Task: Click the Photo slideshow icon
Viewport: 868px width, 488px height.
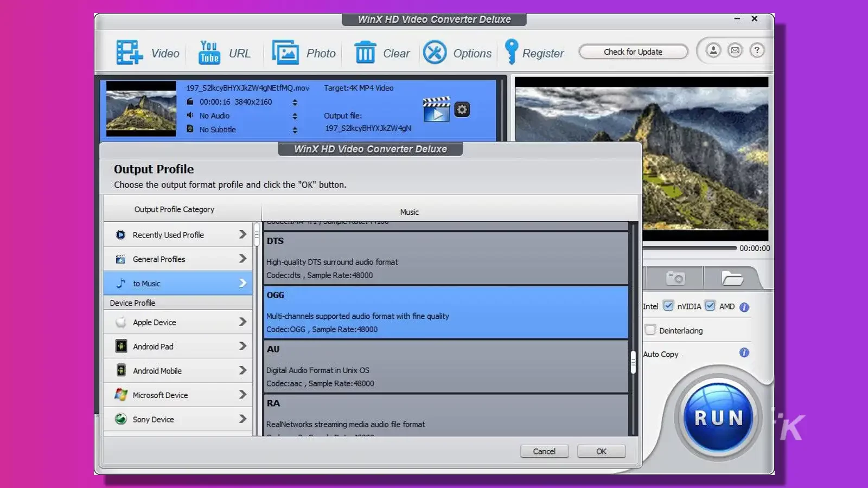Action: point(285,53)
